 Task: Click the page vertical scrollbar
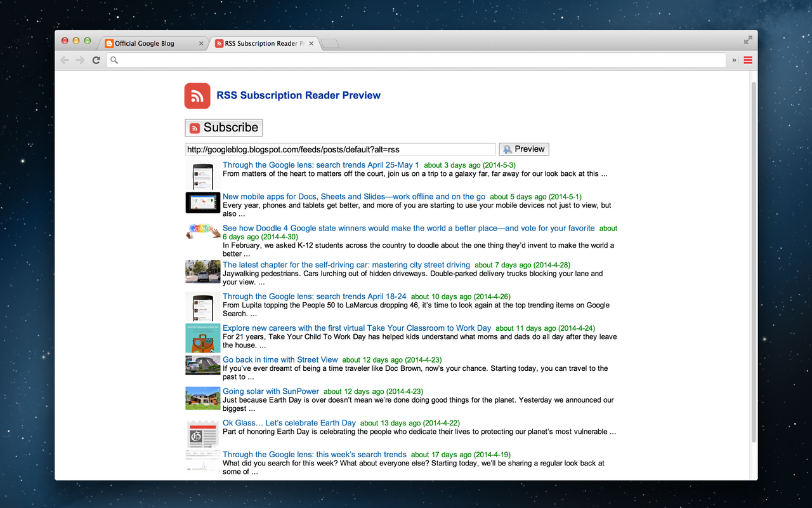pyautogui.click(x=754, y=262)
